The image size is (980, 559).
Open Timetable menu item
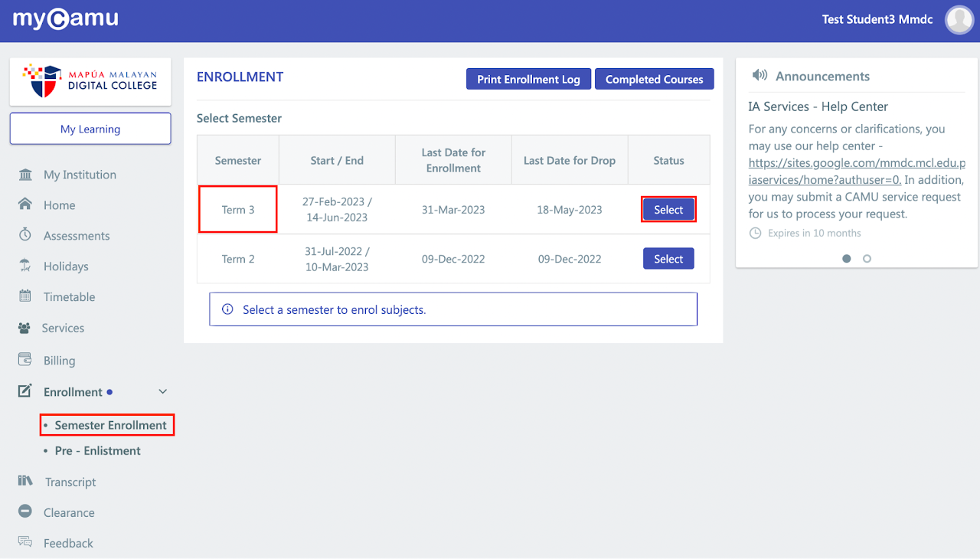coord(69,297)
